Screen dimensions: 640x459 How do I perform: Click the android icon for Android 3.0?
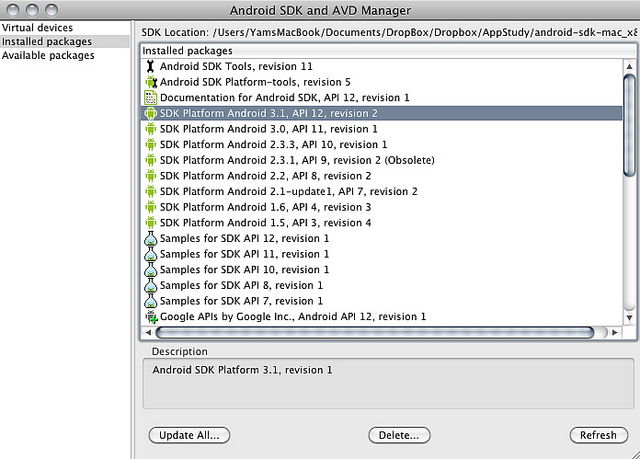(x=151, y=129)
